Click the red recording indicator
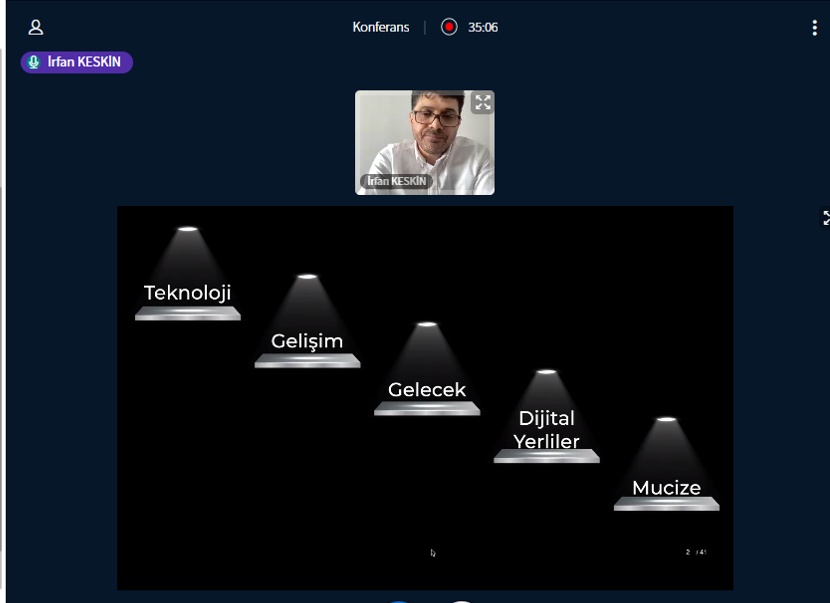This screenshot has width=830, height=603. point(449,27)
